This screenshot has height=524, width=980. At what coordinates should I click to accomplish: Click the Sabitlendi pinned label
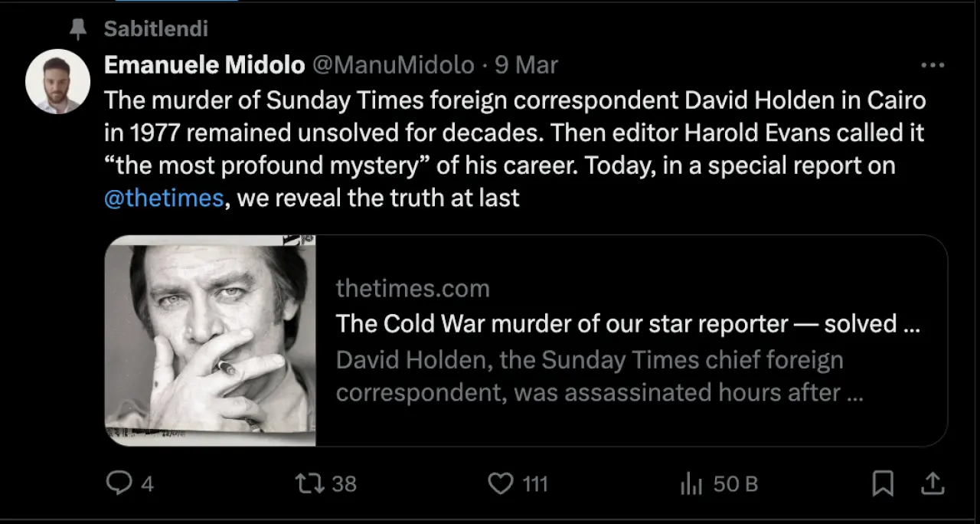[x=156, y=30]
